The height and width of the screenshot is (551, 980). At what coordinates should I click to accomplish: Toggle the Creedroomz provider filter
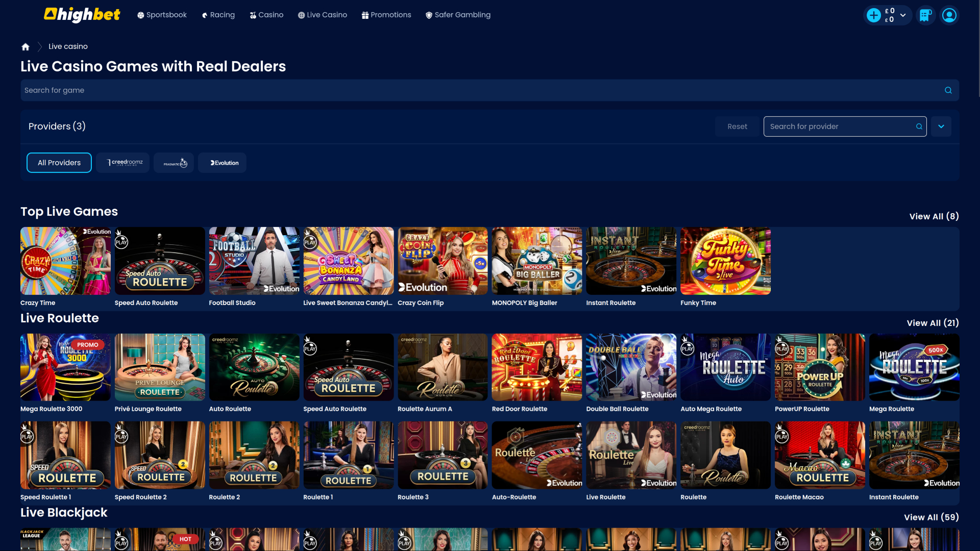[122, 162]
